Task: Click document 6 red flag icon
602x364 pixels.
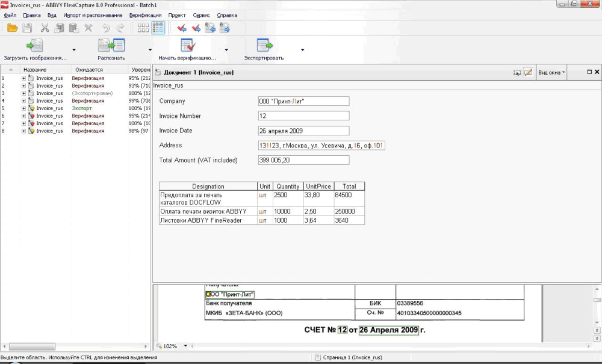Action: [31, 116]
